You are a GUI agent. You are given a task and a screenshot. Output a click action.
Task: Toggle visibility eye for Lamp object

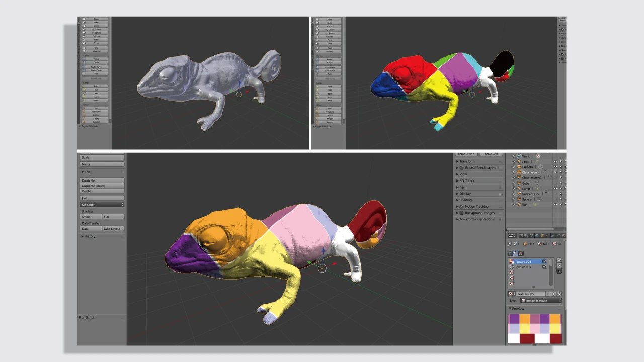555,189
